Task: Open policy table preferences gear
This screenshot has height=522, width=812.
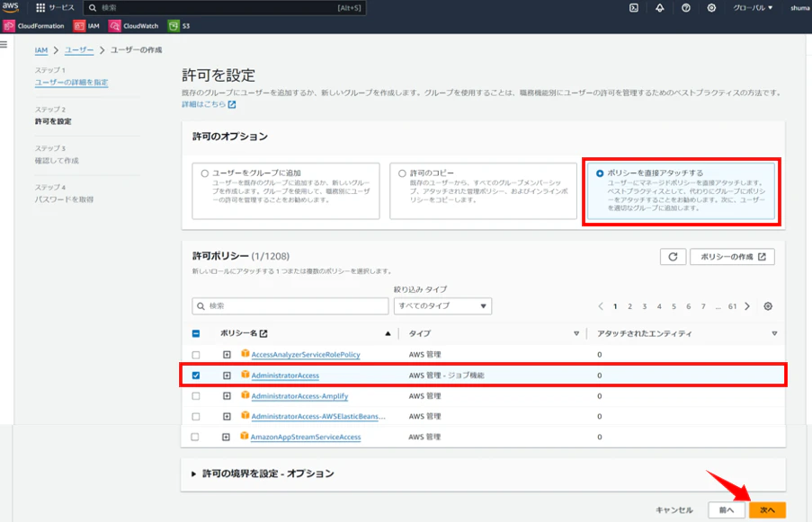Action: pos(768,306)
